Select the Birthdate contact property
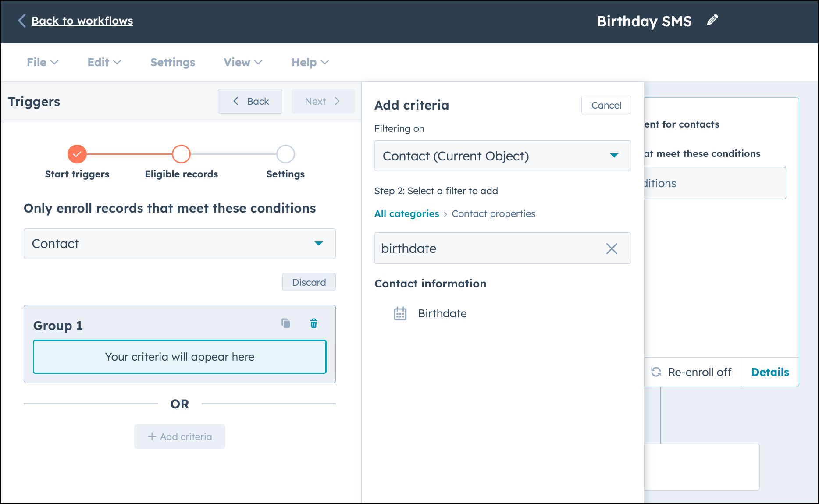Viewport: 819px width, 504px height. (442, 313)
